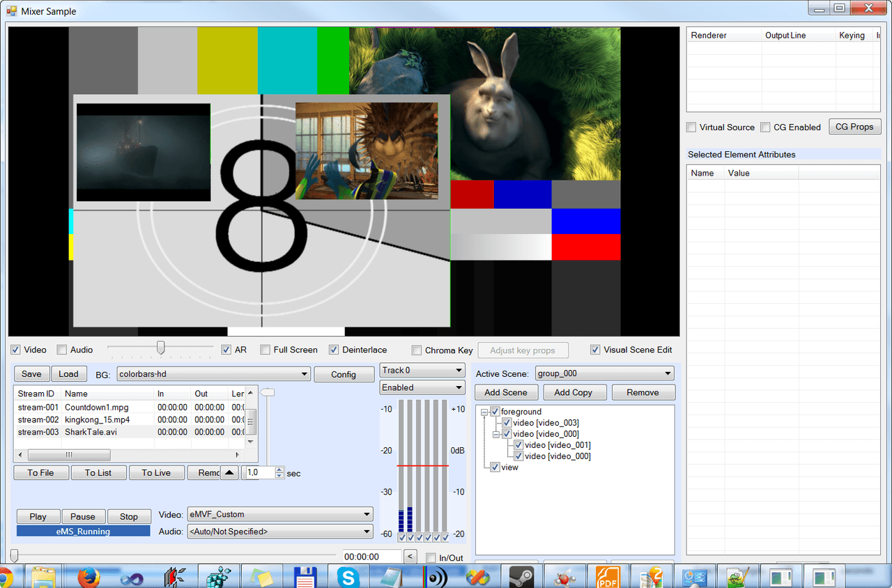Open the notepad taskbar icon
The height and width of the screenshot is (588, 892).
tap(392, 577)
